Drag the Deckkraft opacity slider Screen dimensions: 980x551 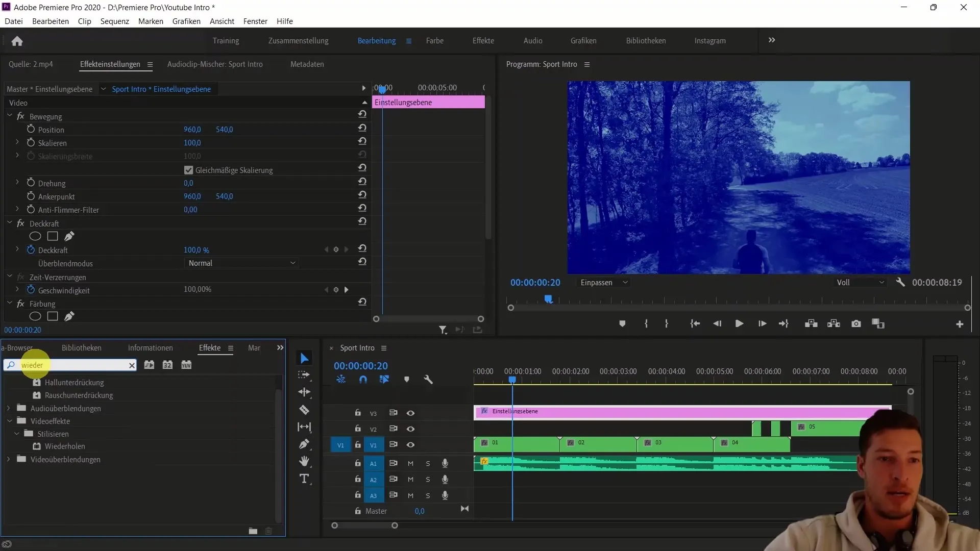(196, 249)
